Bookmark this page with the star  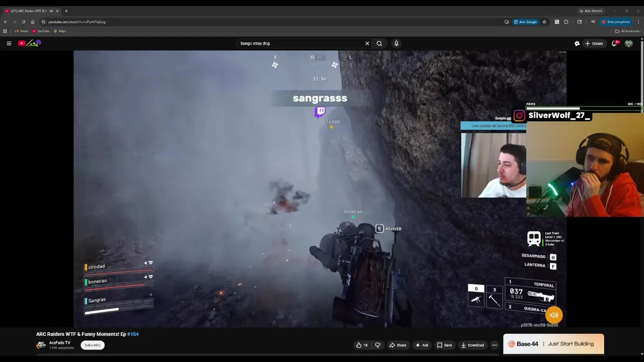[544, 22]
